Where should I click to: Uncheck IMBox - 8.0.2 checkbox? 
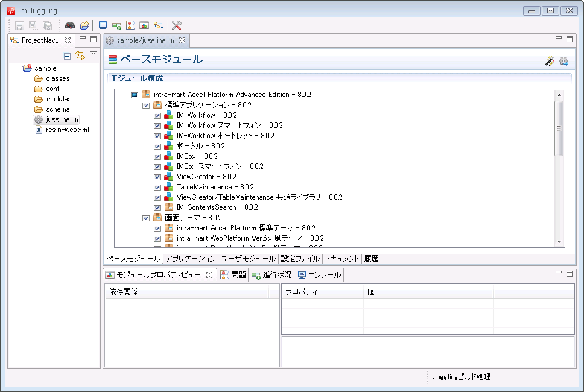tap(157, 157)
